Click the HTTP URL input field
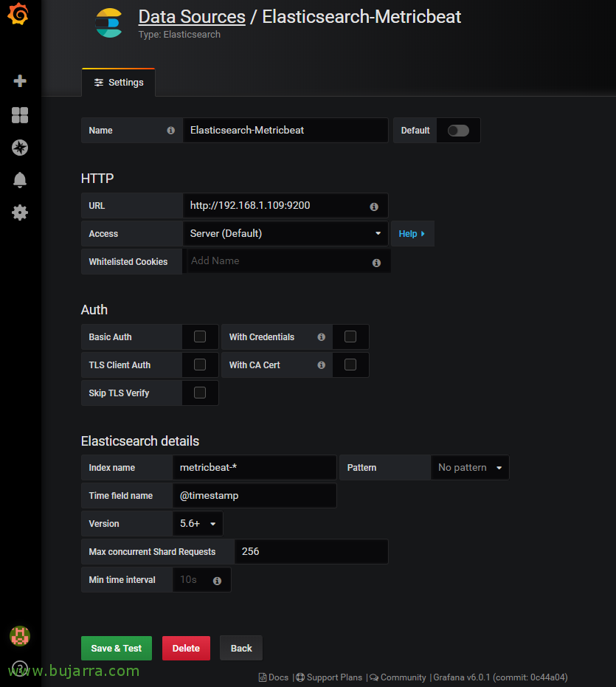 (285, 205)
